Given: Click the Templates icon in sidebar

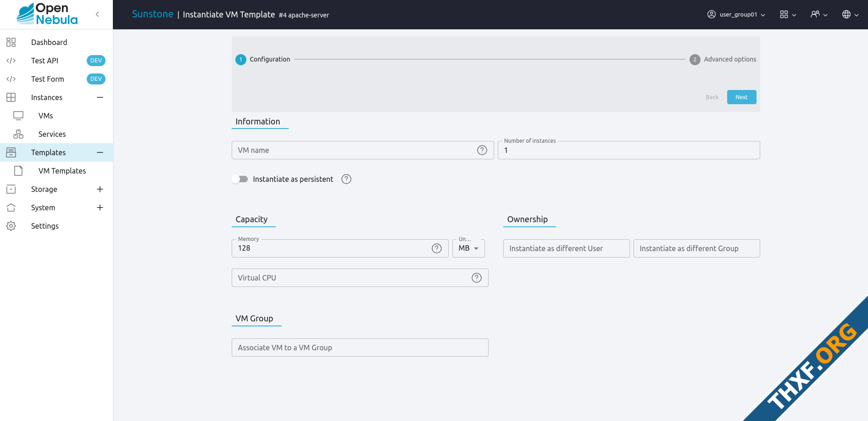Looking at the screenshot, I should coord(11,152).
